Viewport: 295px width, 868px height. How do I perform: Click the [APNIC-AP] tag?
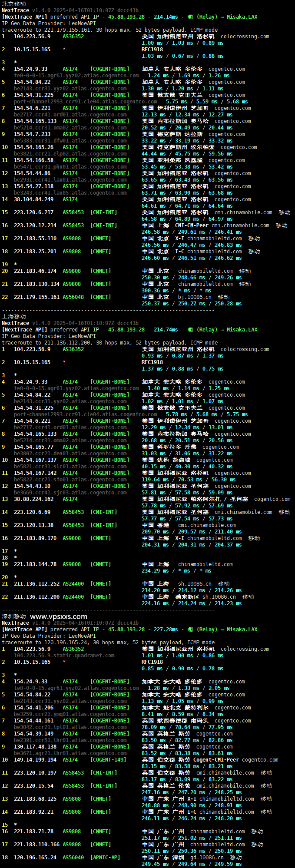coord(105,858)
